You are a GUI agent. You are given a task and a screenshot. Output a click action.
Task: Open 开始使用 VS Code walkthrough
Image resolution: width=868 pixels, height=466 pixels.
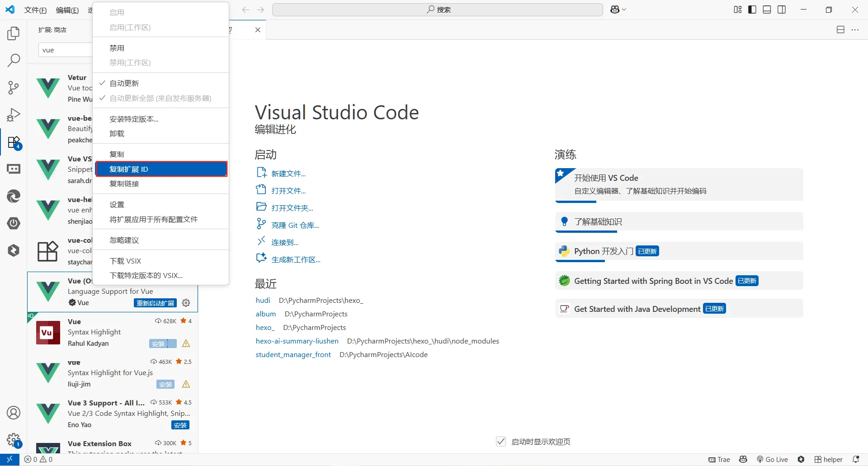click(679, 184)
